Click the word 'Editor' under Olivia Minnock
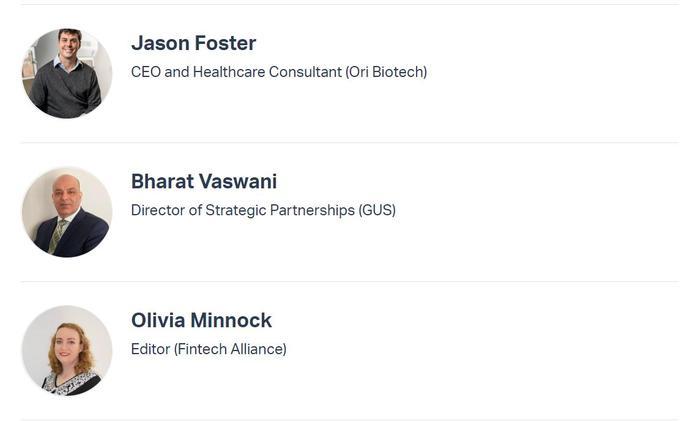 [x=150, y=349]
